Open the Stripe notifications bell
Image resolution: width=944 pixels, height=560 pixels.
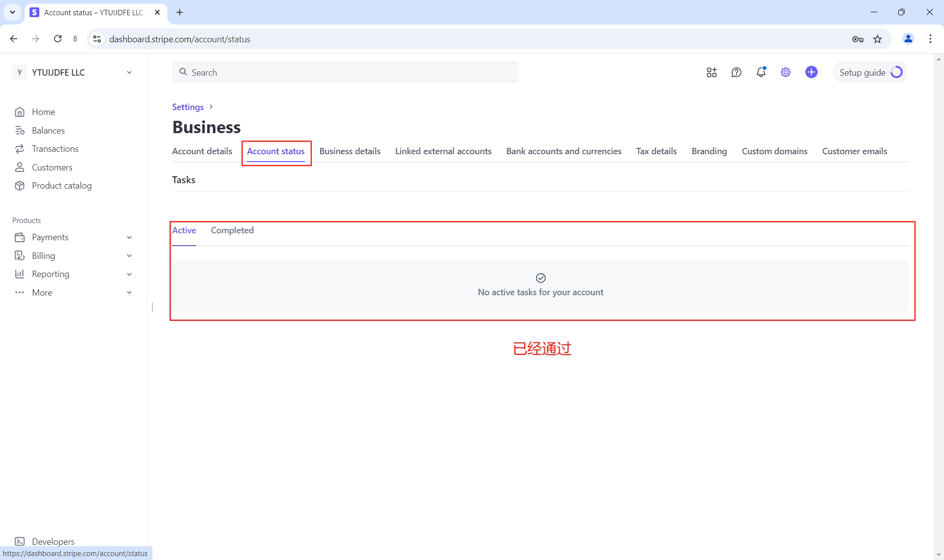pyautogui.click(x=761, y=72)
